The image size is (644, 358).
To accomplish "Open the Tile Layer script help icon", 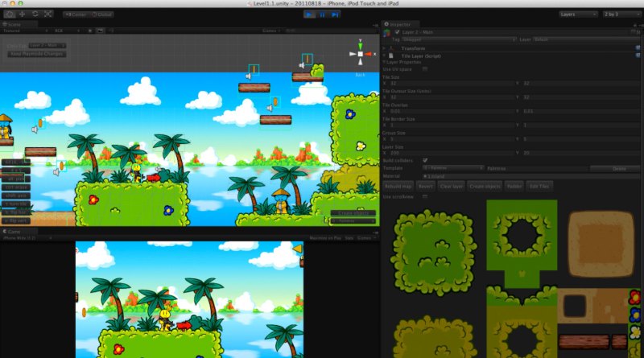I will coord(638,56).
